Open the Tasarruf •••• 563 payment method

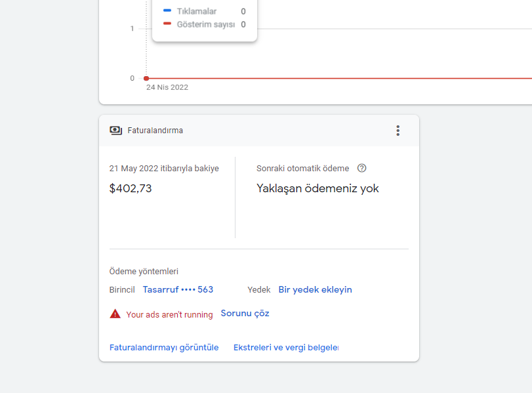178,289
